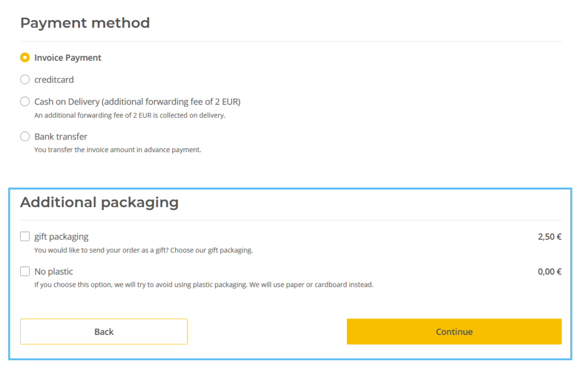Click the advance payment description under Bank transfer
588x377 pixels.
(x=118, y=150)
